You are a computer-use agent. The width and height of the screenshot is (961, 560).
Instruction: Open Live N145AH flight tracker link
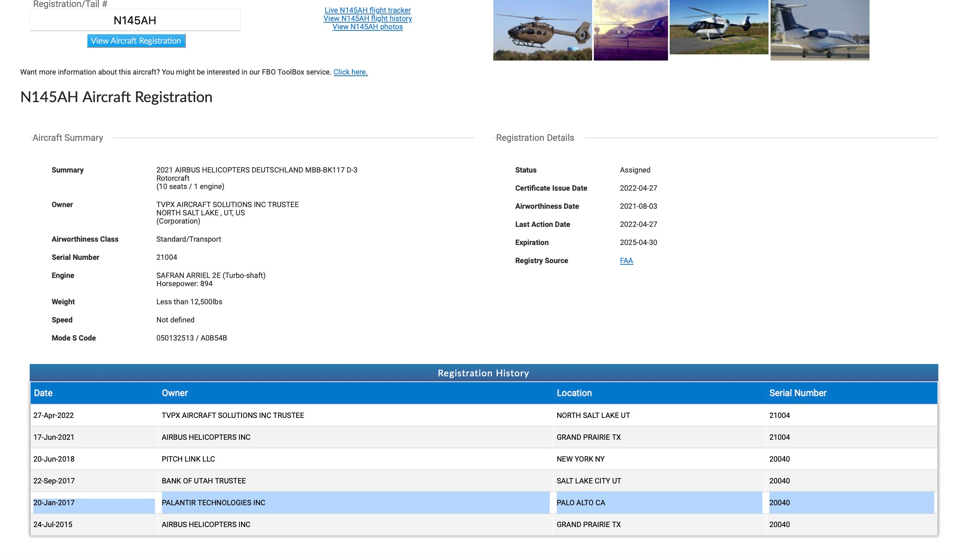(367, 10)
